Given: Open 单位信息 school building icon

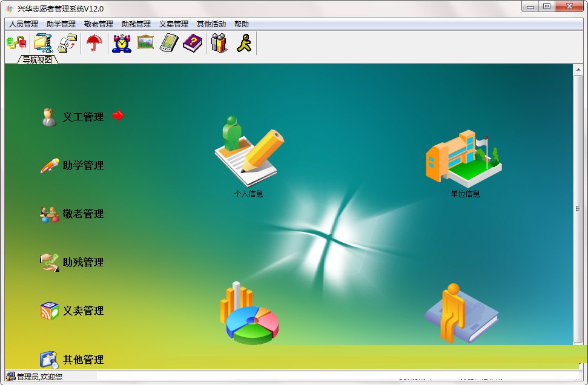Looking at the screenshot, I should [464, 158].
